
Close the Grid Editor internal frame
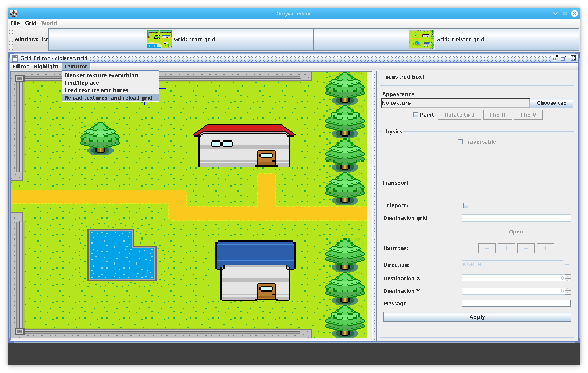point(573,58)
